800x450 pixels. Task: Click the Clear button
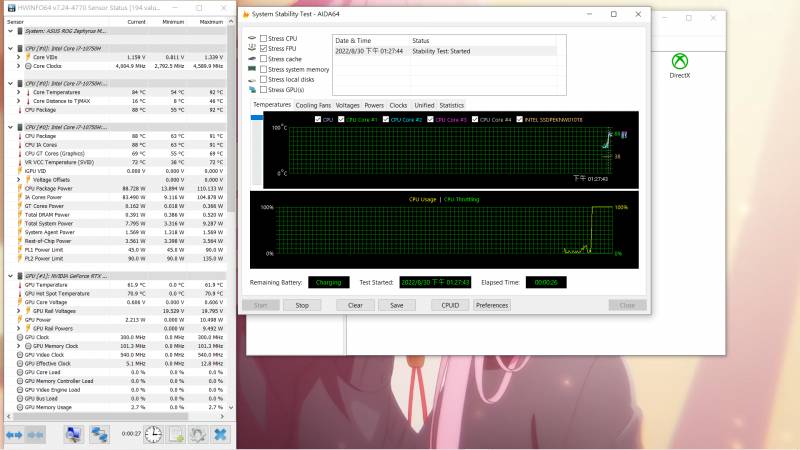click(x=355, y=305)
